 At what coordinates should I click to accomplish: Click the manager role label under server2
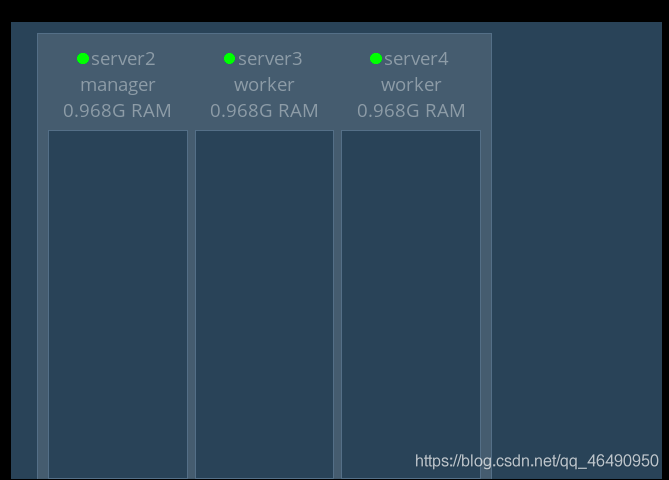118,85
